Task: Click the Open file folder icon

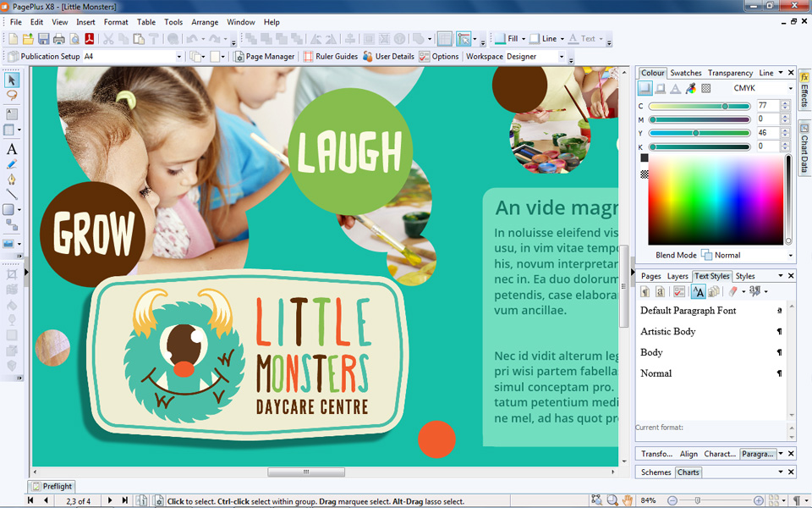Action: tap(28, 39)
